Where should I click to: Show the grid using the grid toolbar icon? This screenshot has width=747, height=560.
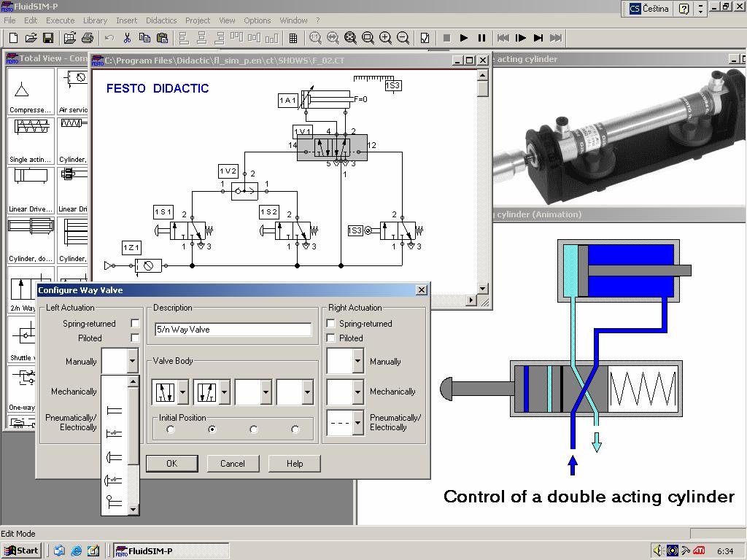(293, 38)
